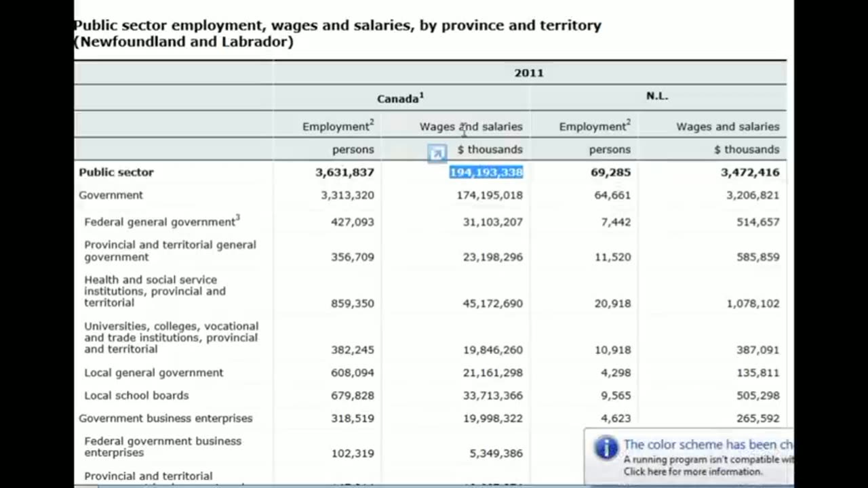Click the Employment header under N.L.

592,127
